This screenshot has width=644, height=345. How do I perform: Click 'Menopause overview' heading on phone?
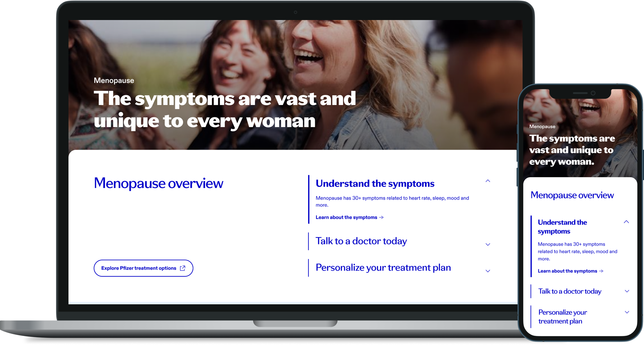point(572,195)
